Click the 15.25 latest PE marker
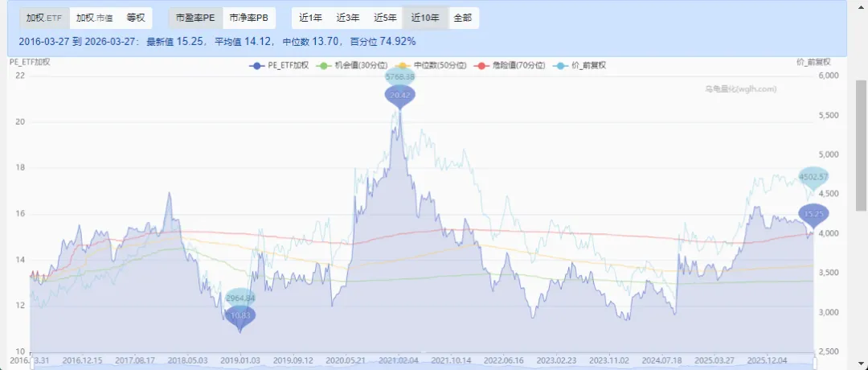Screen dimensions: 868x370 (x=813, y=214)
